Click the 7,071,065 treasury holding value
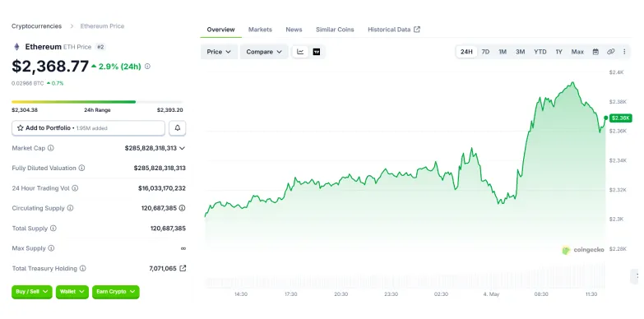Viewport: 644px width, 319px height. coord(163,269)
